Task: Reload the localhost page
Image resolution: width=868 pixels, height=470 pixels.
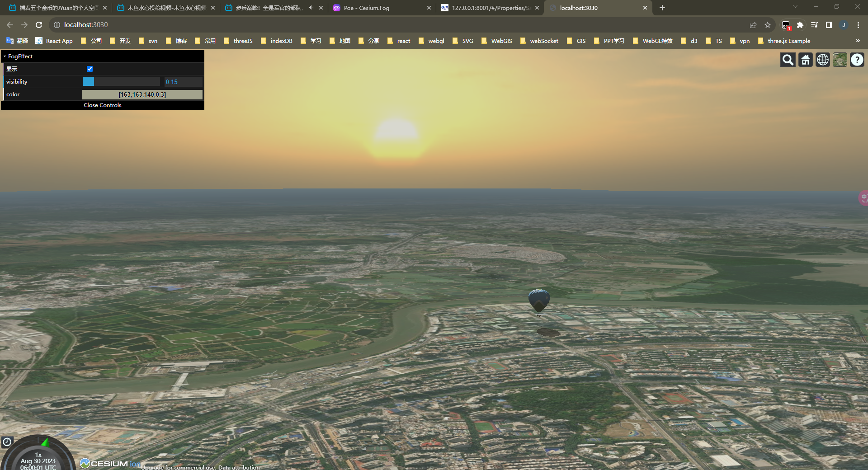Action: [39, 25]
